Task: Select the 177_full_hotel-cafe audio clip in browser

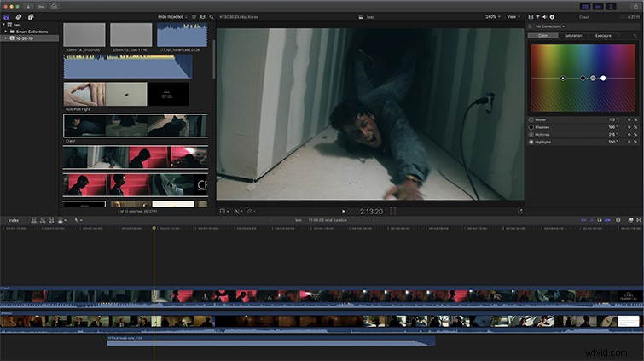Action: [182, 35]
